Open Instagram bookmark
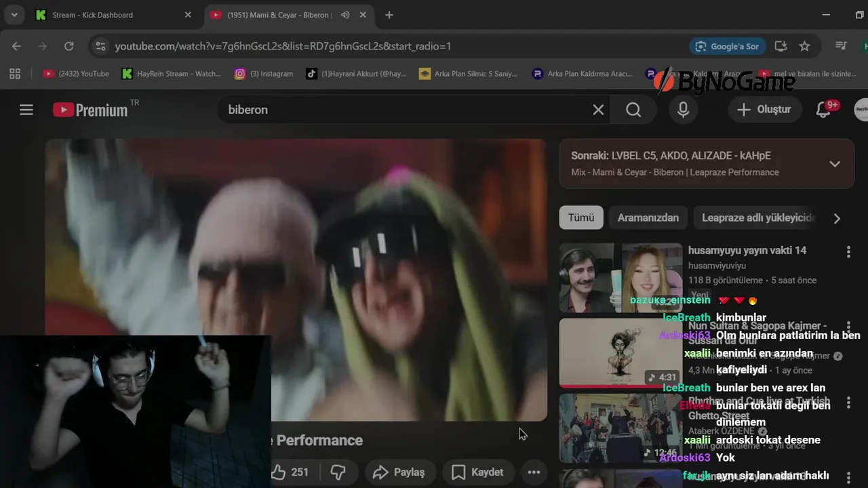This screenshot has width=868, height=488. click(264, 73)
